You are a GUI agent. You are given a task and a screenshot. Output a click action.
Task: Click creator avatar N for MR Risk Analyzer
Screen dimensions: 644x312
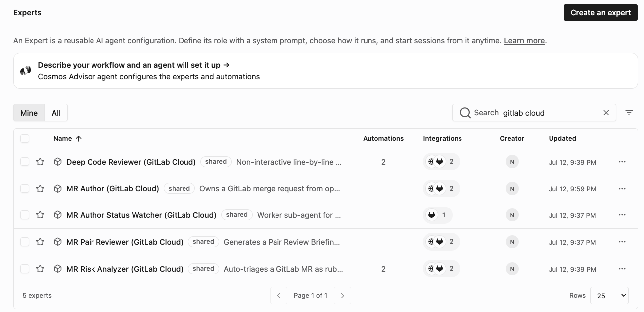tap(512, 269)
